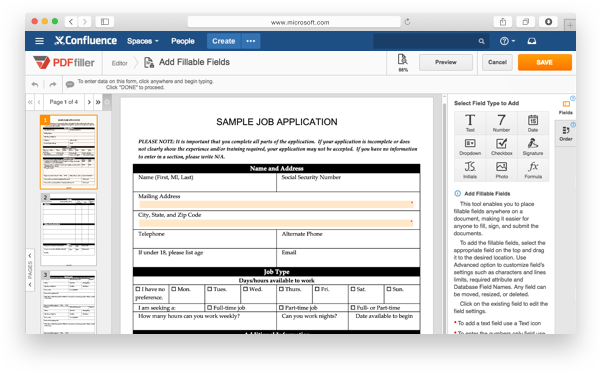This screenshot has width=601, height=372.
Task: Open the browser downloads icon
Action: click(x=548, y=22)
